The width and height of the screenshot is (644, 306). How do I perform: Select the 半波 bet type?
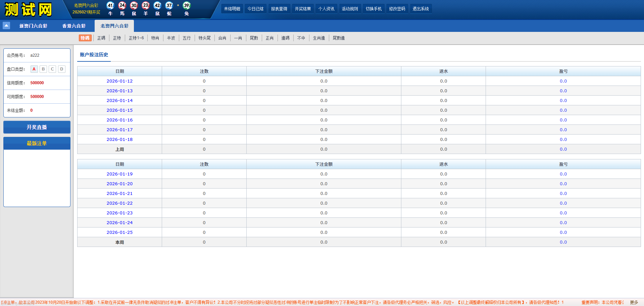pyautogui.click(x=171, y=38)
